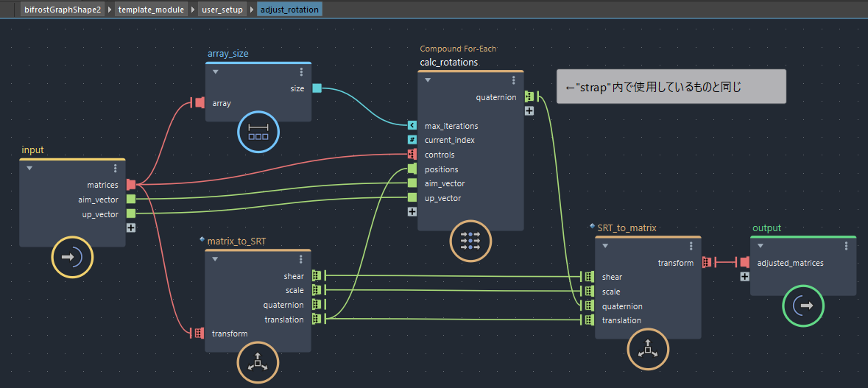868x388 pixels.
Task: Collapse the matrix_to_SRT node triangle
Action: click(x=216, y=259)
